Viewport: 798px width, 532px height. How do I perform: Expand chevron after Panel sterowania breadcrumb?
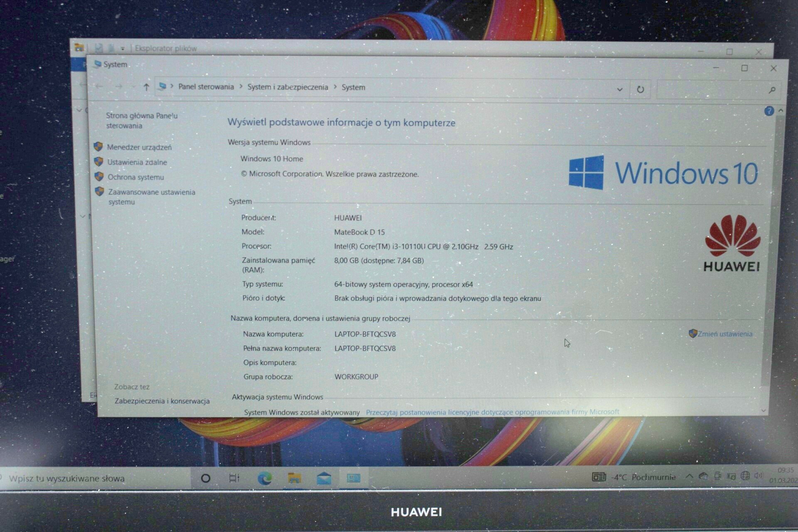241,87
